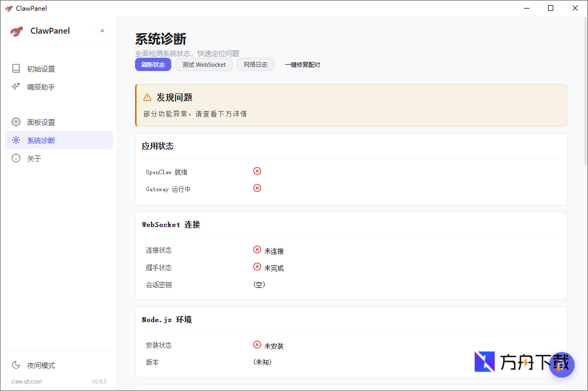Toggle 夜间模式 night mode
The image size is (588, 391).
pyautogui.click(x=41, y=365)
